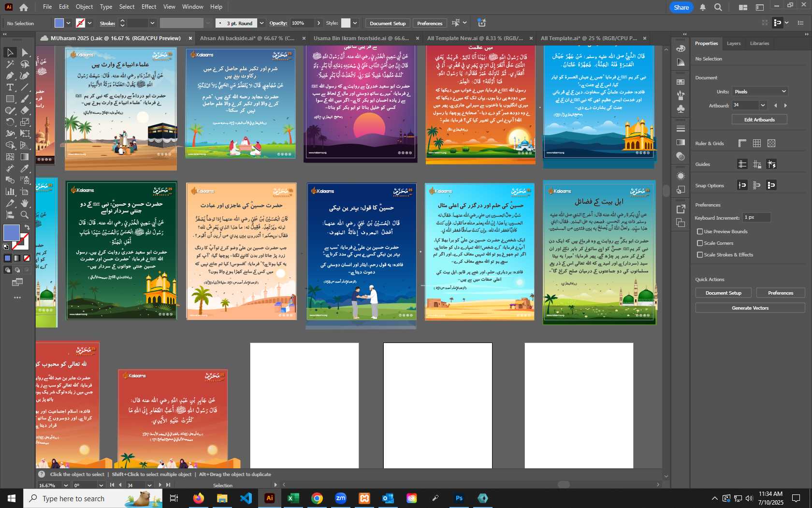Open the Effect menu
The image size is (812, 508).
pyautogui.click(x=149, y=7)
